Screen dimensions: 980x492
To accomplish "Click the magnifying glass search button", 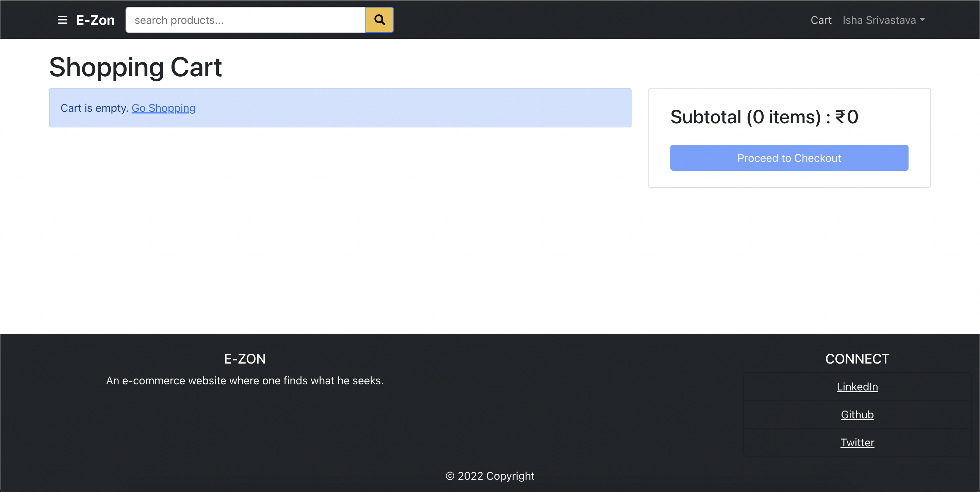I will (x=379, y=20).
